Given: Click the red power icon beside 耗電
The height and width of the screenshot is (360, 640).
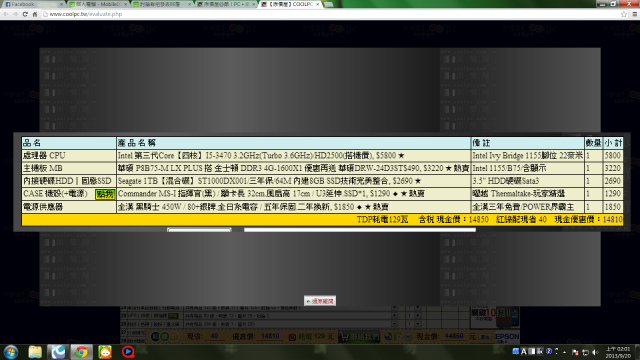Looking at the screenshot, I should 292,337.
